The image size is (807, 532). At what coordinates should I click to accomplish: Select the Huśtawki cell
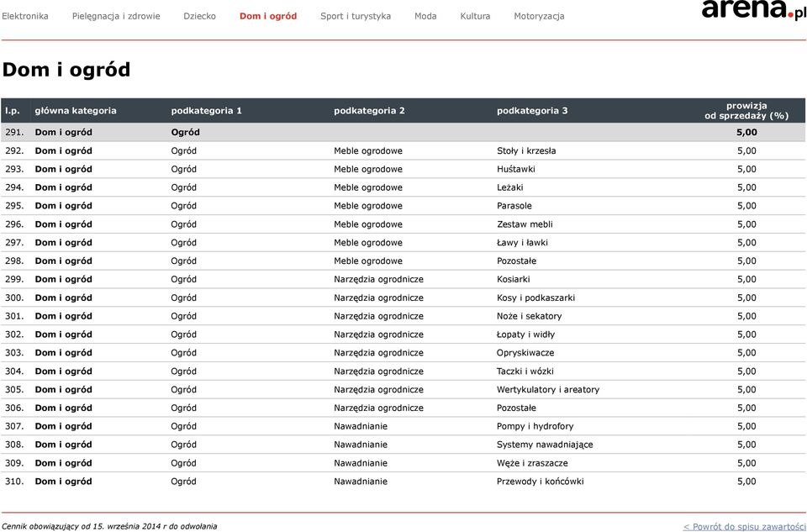(x=515, y=169)
